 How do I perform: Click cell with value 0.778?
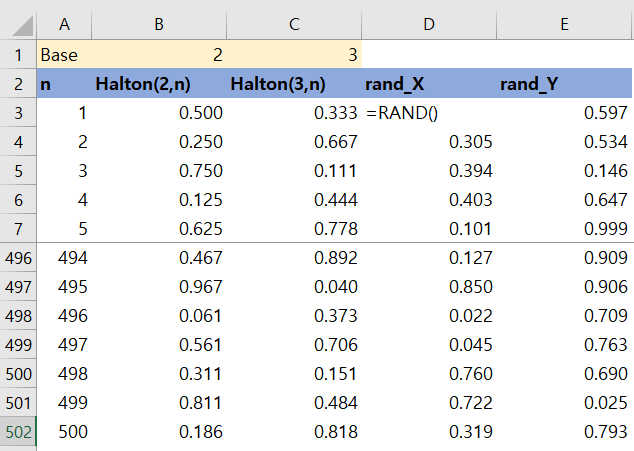click(x=294, y=229)
